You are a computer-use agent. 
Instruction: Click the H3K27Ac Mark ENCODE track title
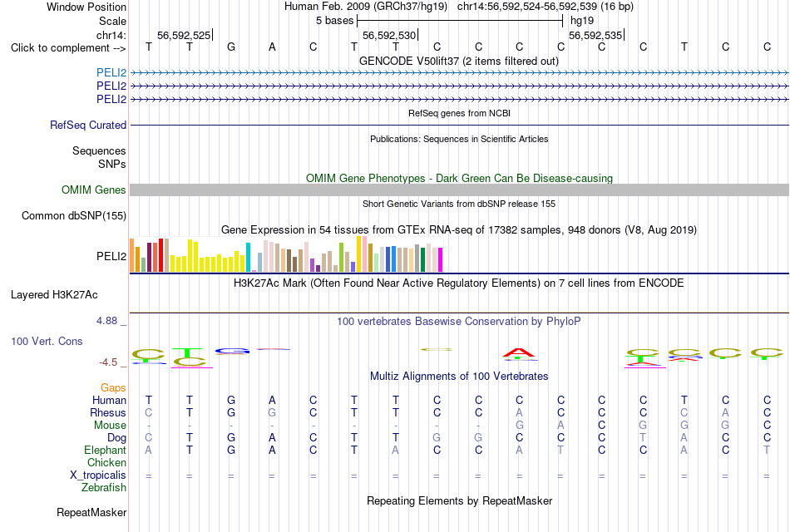click(x=459, y=283)
